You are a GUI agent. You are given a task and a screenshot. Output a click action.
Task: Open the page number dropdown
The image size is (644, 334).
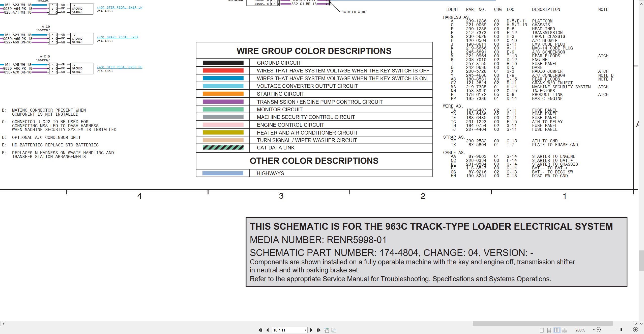click(305, 330)
